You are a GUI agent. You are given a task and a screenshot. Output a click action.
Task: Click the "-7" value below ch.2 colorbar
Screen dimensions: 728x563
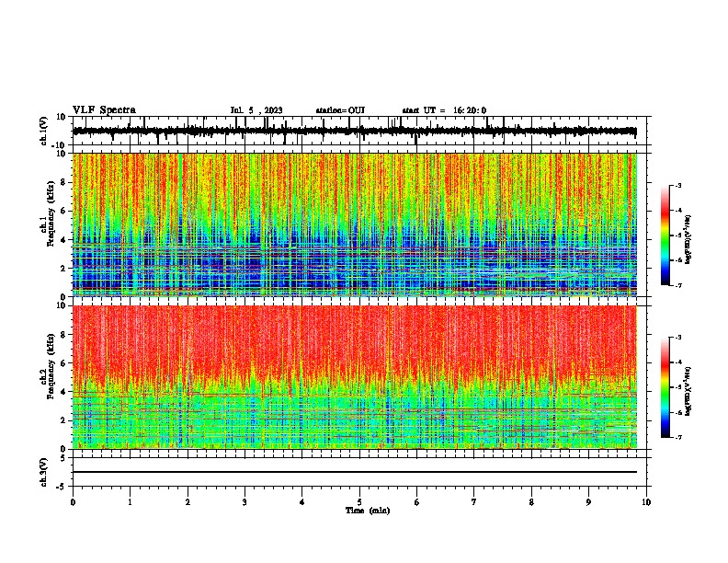pos(678,437)
